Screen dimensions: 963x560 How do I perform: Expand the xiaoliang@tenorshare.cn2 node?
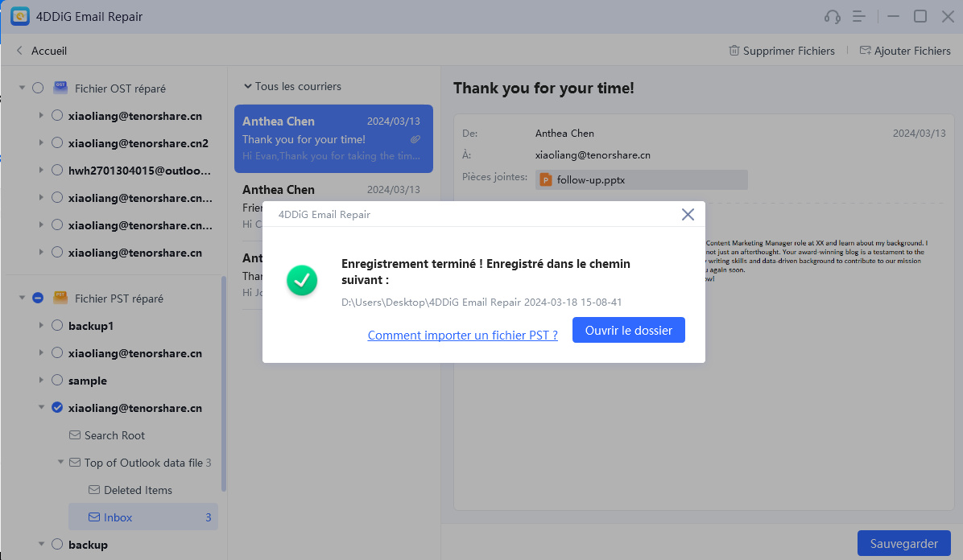[41, 143]
